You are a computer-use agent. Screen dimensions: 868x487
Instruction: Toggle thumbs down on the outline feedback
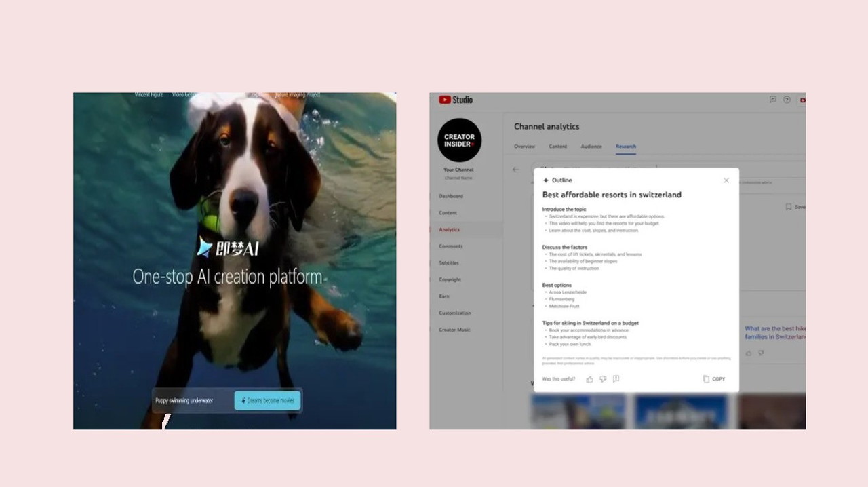pyautogui.click(x=602, y=379)
